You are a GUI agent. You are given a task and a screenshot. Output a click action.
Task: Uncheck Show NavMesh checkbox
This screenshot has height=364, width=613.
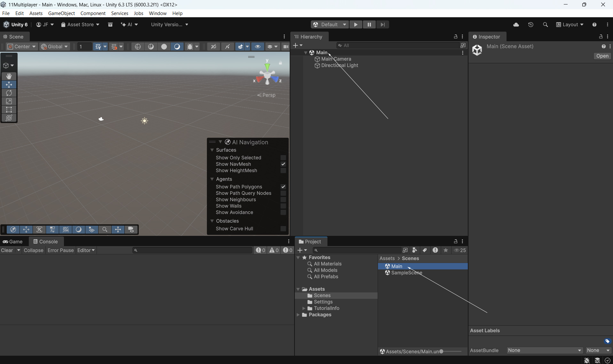pos(283,164)
